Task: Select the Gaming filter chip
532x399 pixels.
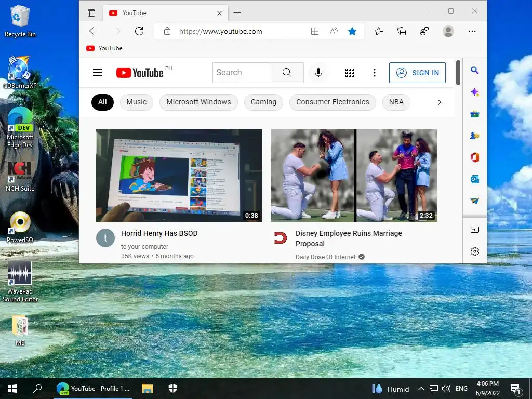Action: 263,102
